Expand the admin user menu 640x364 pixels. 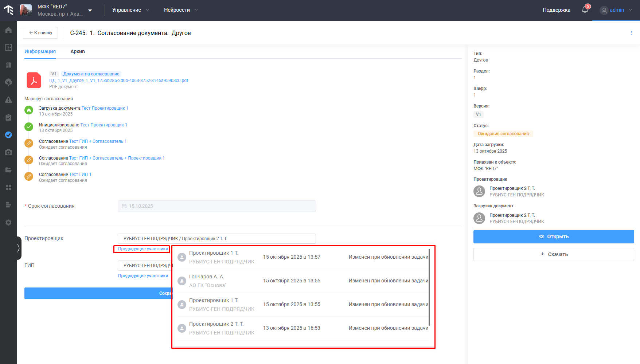click(616, 10)
